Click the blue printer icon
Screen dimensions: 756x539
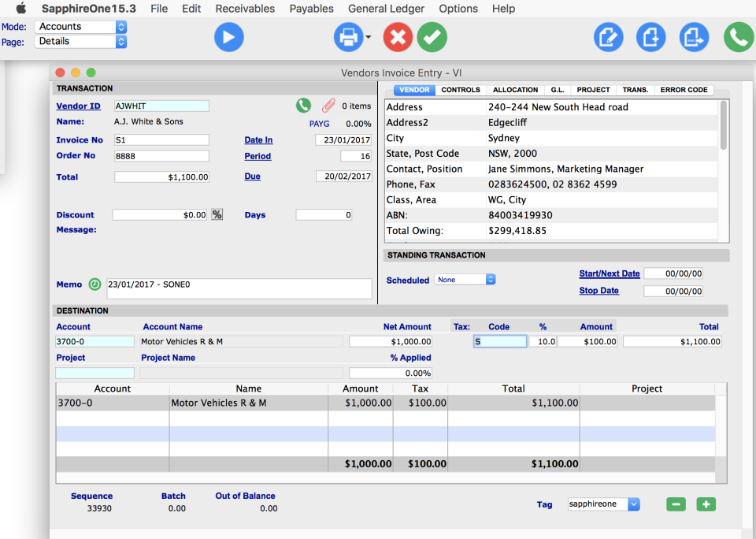[348, 37]
